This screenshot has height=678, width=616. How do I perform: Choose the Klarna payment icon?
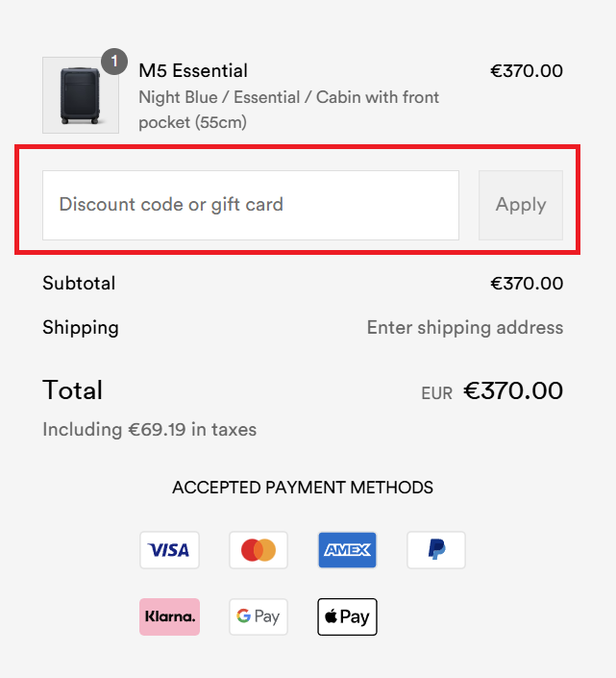(x=169, y=616)
